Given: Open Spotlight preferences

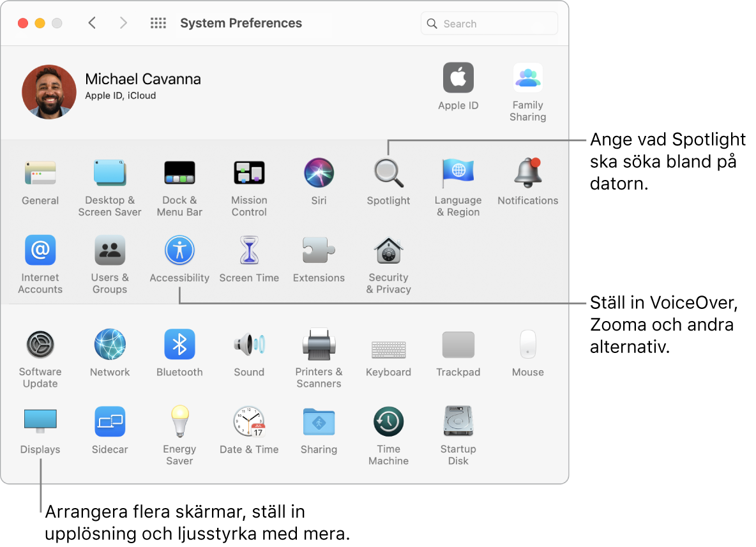Looking at the screenshot, I should pyautogui.click(x=389, y=172).
